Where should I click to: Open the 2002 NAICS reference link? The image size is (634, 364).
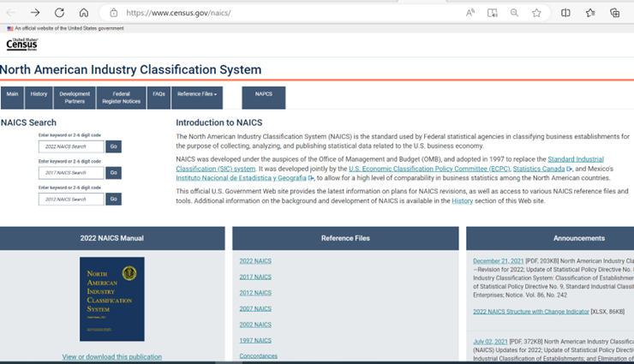255,325
